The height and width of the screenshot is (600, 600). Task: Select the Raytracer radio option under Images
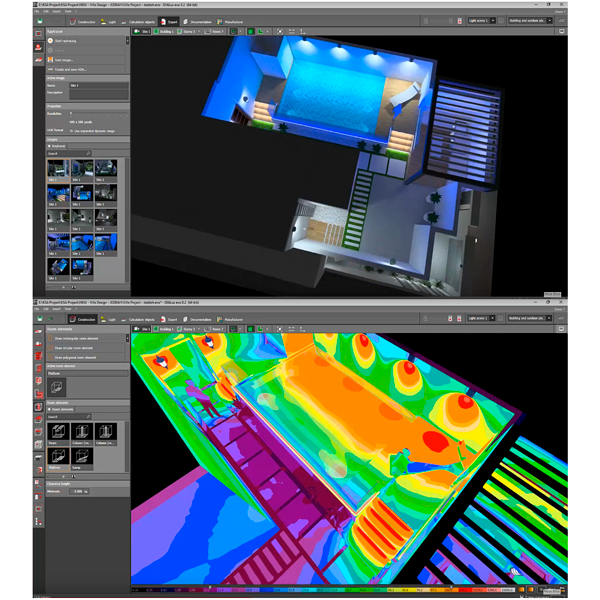click(50, 145)
